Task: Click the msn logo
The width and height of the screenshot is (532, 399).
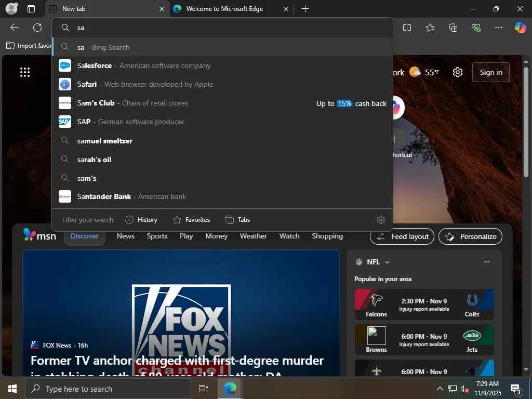Action: pos(39,235)
